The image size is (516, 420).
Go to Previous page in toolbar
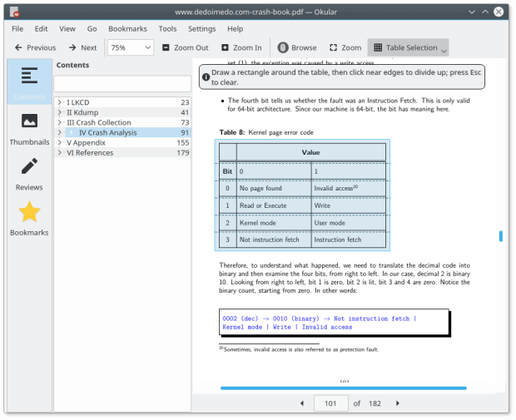[x=35, y=47]
